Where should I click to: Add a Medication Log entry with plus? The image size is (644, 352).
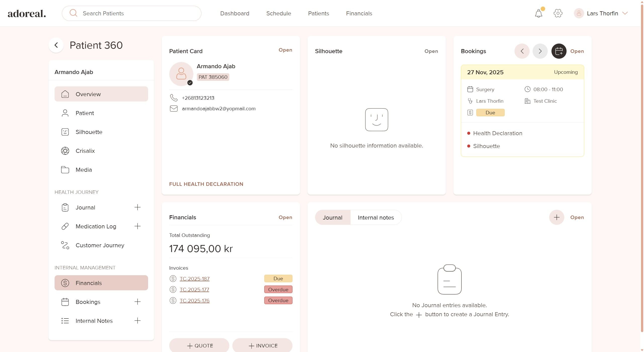(x=137, y=226)
